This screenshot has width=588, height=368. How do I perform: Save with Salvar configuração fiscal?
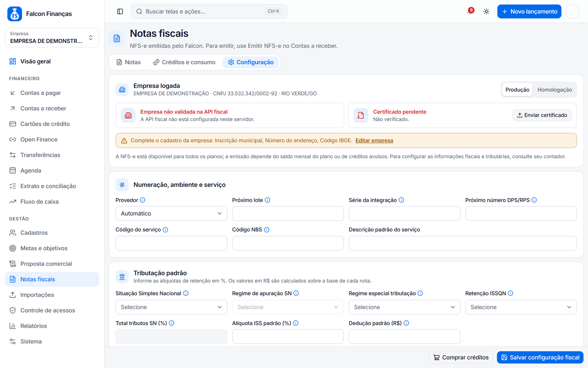click(540, 358)
